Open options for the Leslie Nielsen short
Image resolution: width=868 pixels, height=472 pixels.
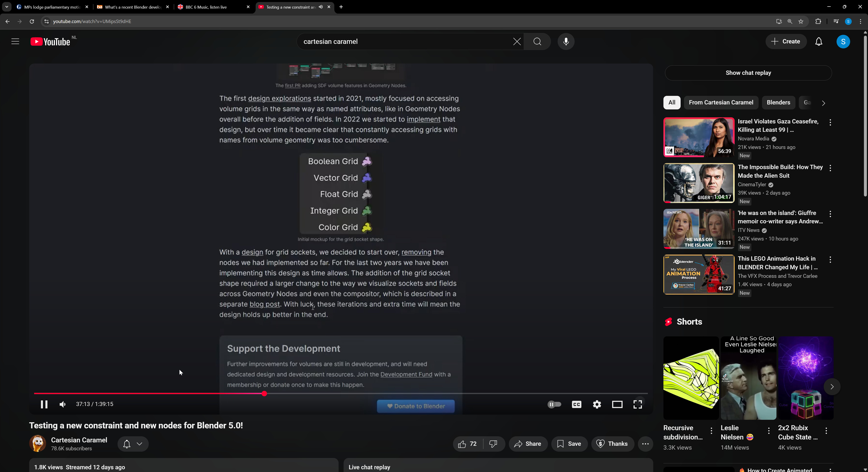click(x=769, y=431)
